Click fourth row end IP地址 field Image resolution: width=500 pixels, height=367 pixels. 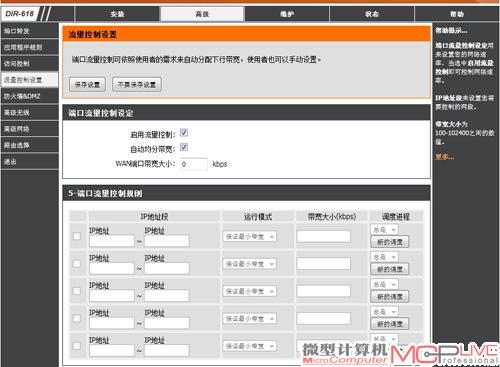tap(167, 323)
